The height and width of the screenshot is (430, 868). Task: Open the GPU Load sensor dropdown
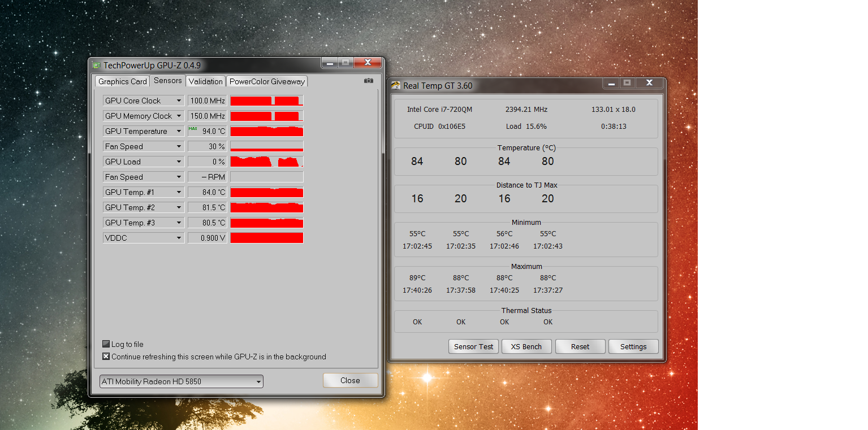tap(144, 162)
